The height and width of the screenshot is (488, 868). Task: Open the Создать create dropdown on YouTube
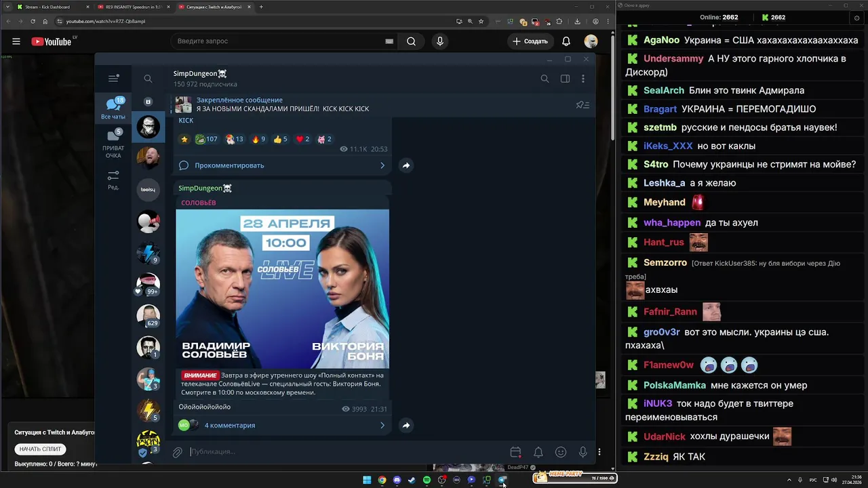click(530, 41)
